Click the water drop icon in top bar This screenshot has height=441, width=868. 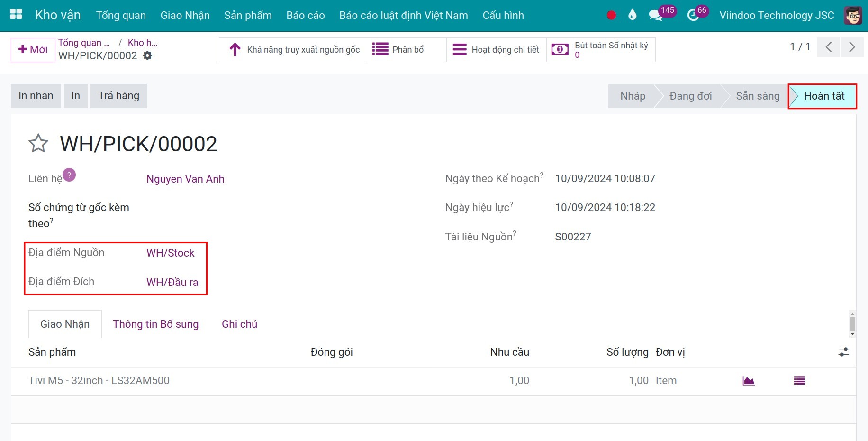[632, 15]
